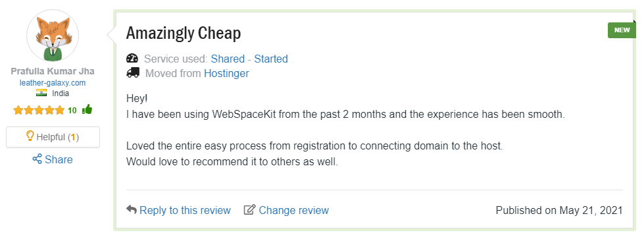Click the speedometer icon beside Service used

(x=132, y=59)
